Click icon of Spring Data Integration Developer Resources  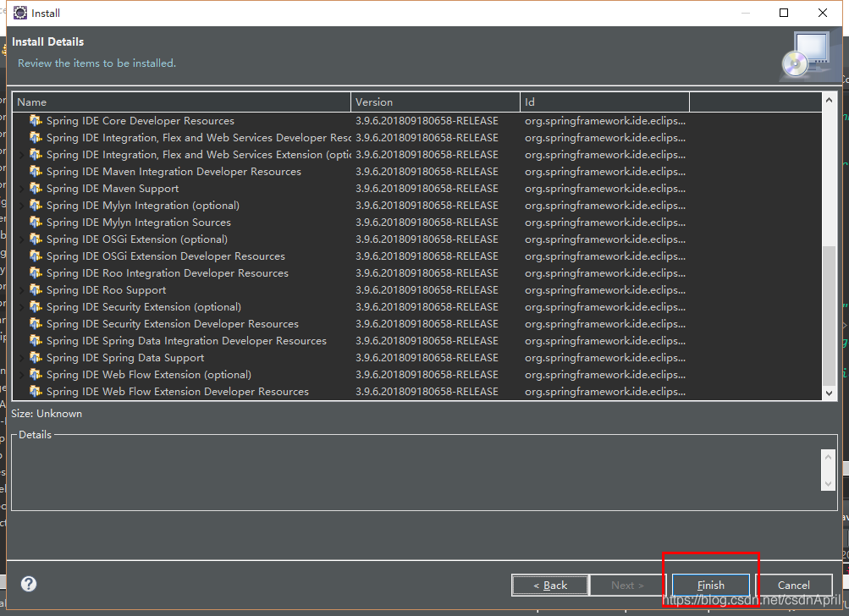click(36, 340)
